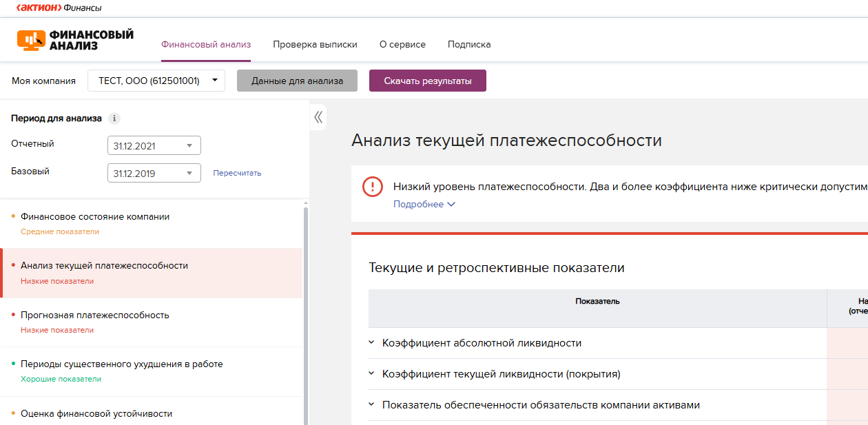Click Скачать результаты button

pos(428,81)
